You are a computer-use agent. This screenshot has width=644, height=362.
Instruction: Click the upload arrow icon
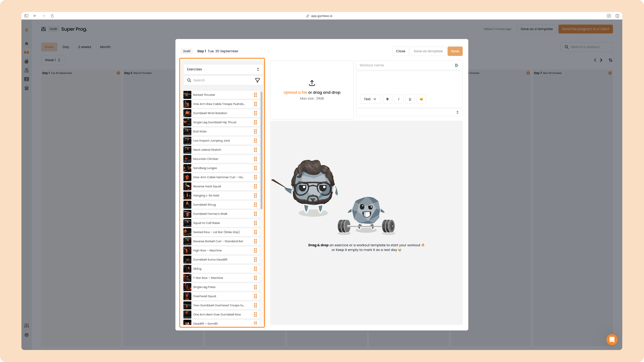(312, 83)
